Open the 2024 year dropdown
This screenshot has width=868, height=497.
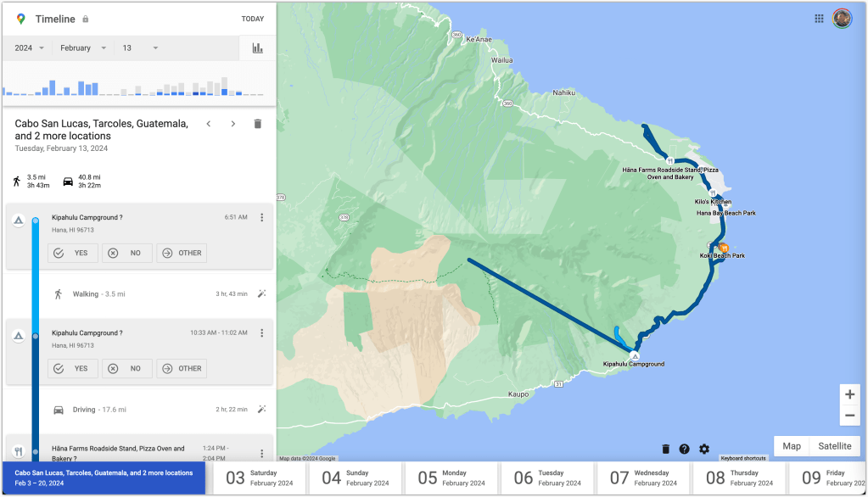pos(30,48)
